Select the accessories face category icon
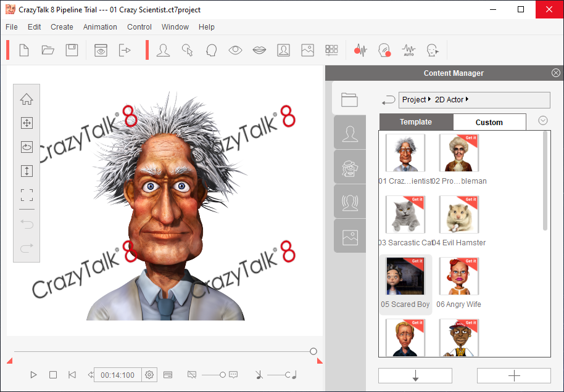This screenshot has width=564, height=392. click(x=350, y=168)
